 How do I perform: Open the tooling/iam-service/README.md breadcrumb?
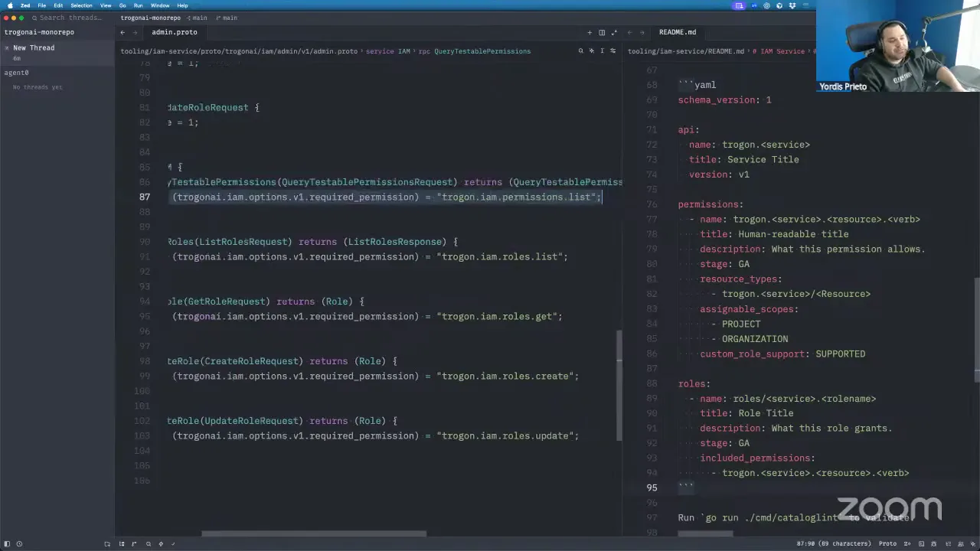(x=686, y=51)
